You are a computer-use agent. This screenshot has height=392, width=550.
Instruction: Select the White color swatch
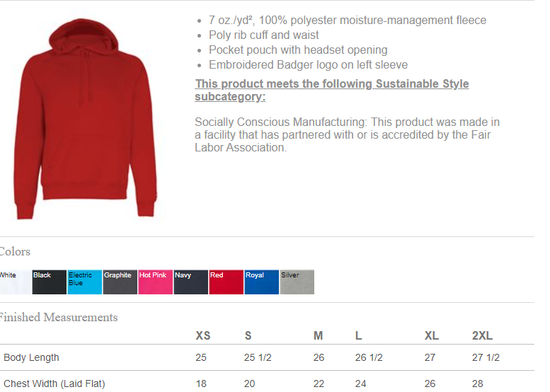coord(15,282)
